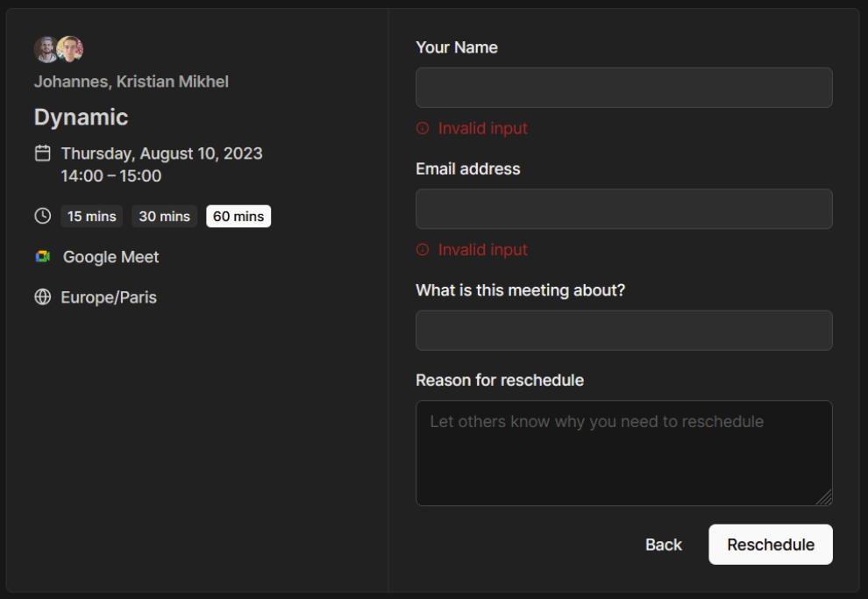Select the 60 mins duration

[238, 216]
